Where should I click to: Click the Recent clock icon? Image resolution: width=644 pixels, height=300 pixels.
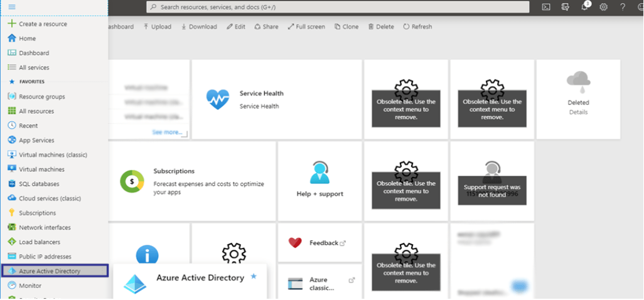click(x=12, y=126)
